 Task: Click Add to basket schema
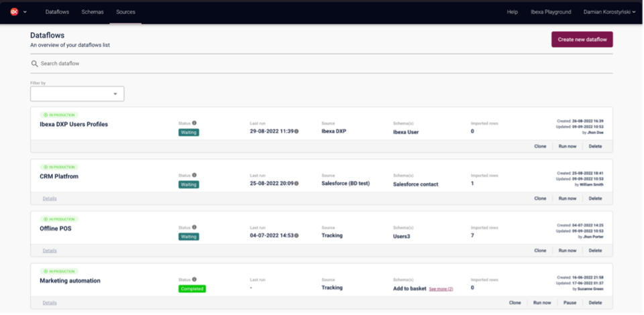[409, 288]
